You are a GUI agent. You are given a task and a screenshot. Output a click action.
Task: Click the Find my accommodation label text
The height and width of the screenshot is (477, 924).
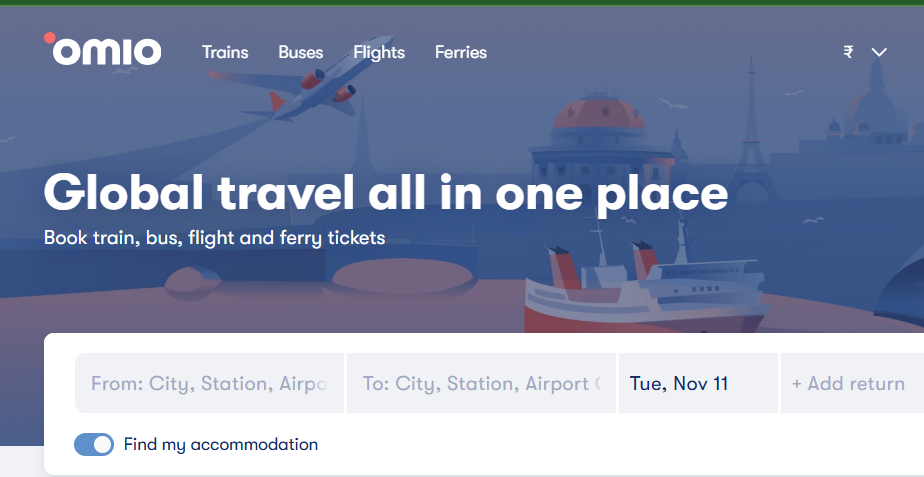point(221,445)
